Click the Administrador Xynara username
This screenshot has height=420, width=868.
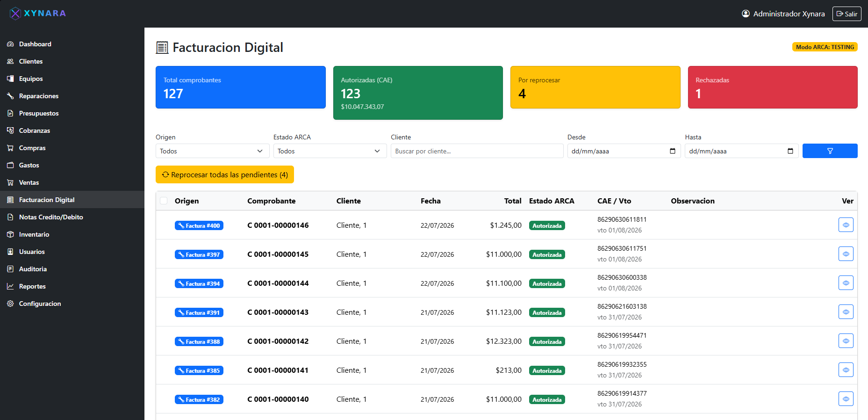[789, 14]
